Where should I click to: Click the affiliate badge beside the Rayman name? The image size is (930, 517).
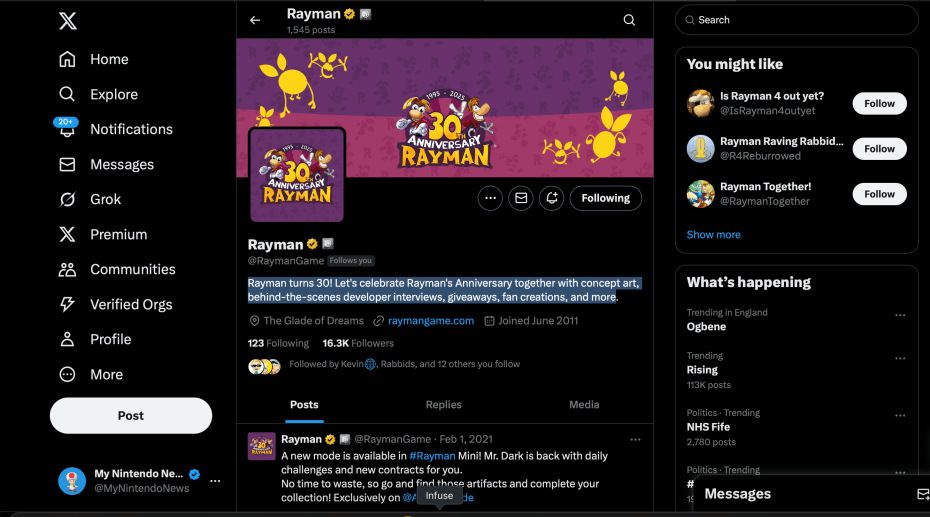point(328,244)
